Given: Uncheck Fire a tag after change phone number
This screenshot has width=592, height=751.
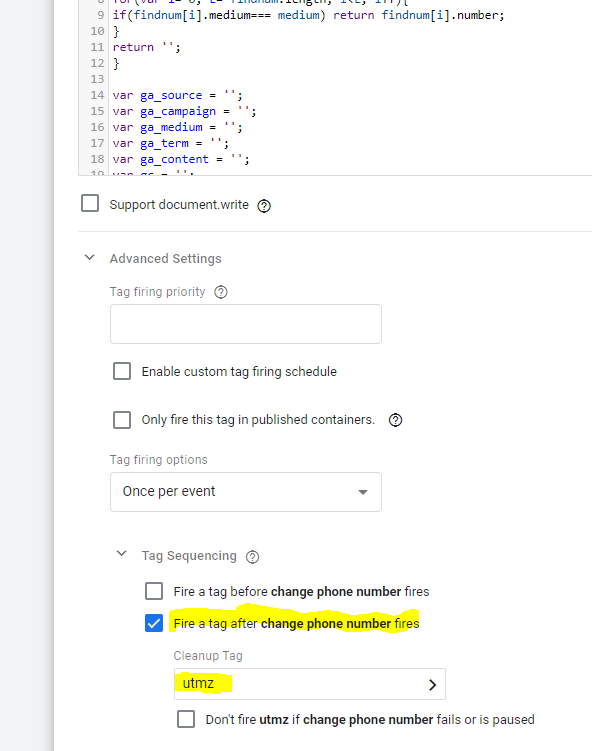Looking at the screenshot, I should tap(154, 623).
